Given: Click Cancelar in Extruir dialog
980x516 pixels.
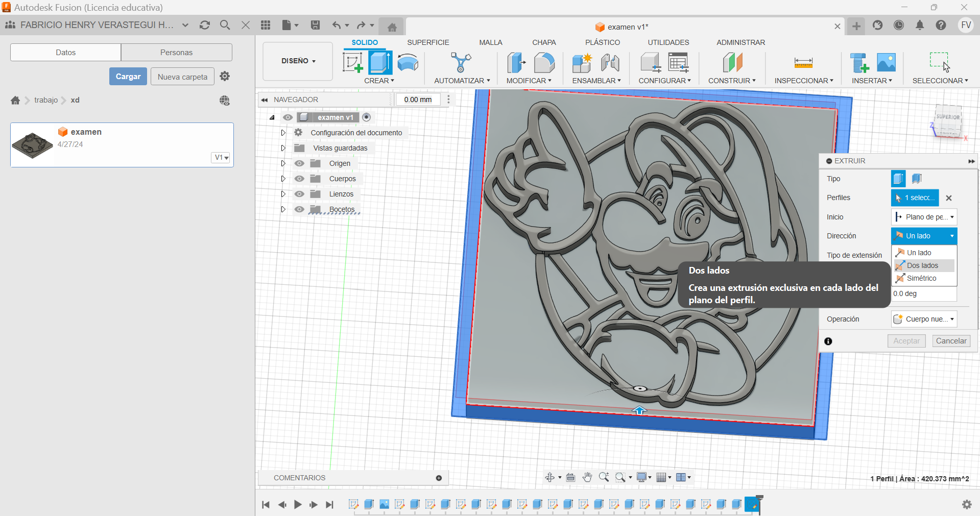Looking at the screenshot, I should pyautogui.click(x=951, y=341).
